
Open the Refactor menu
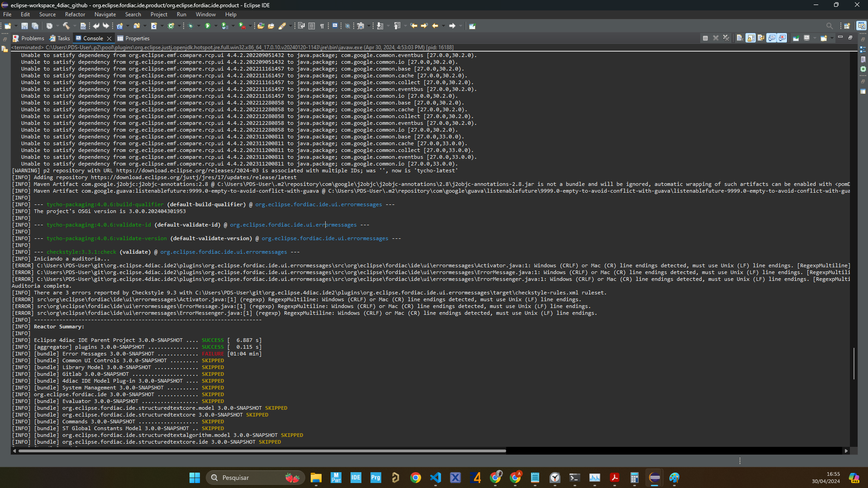tap(75, 14)
